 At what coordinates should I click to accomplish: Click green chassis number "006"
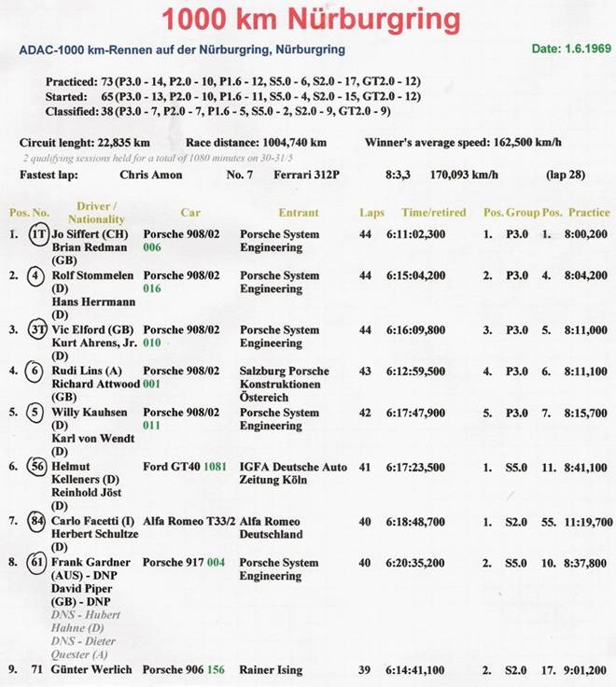[152, 247]
